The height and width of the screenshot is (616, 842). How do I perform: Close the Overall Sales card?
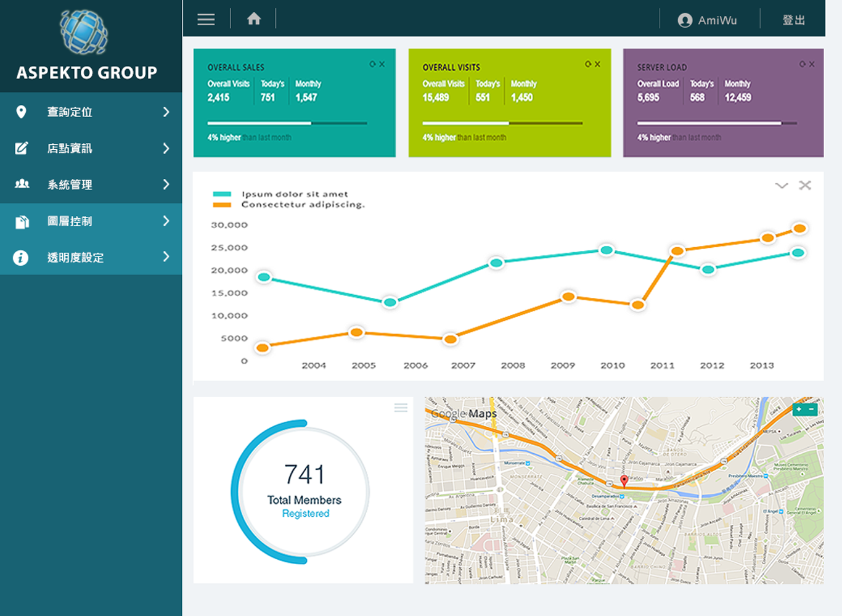point(382,64)
